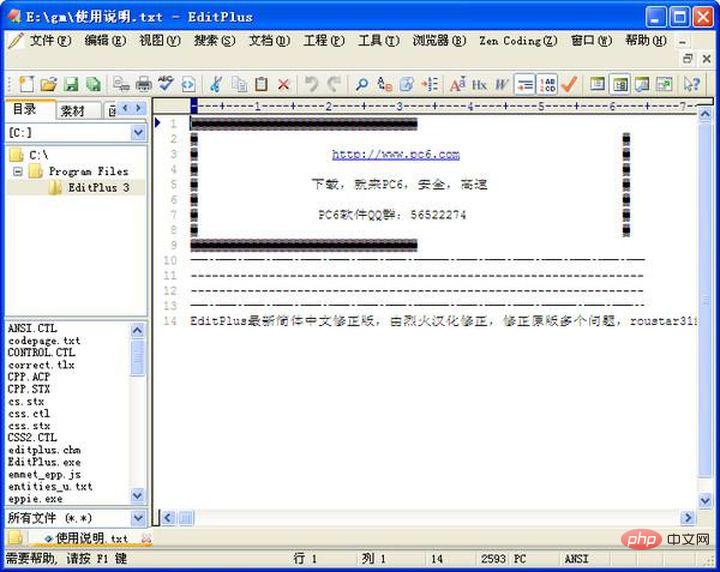Screen dimensions: 720x572
Task: Toggle the output window icon
Action: pos(642,84)
